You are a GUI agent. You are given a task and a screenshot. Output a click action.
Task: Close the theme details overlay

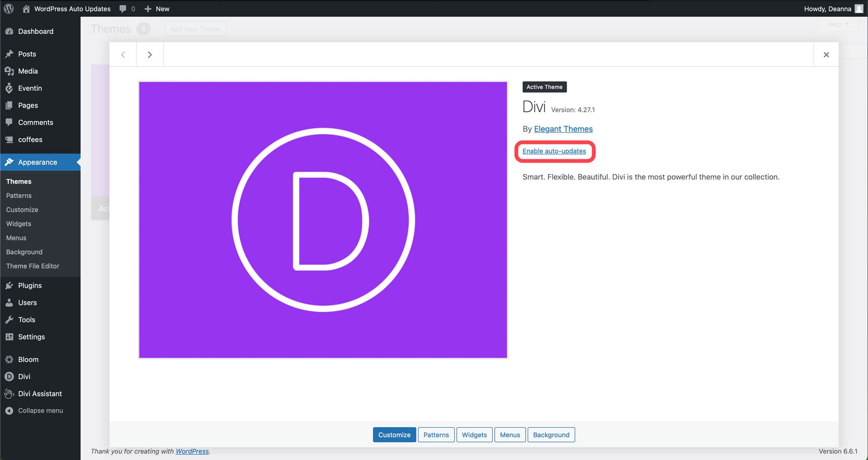coord(826,55)
